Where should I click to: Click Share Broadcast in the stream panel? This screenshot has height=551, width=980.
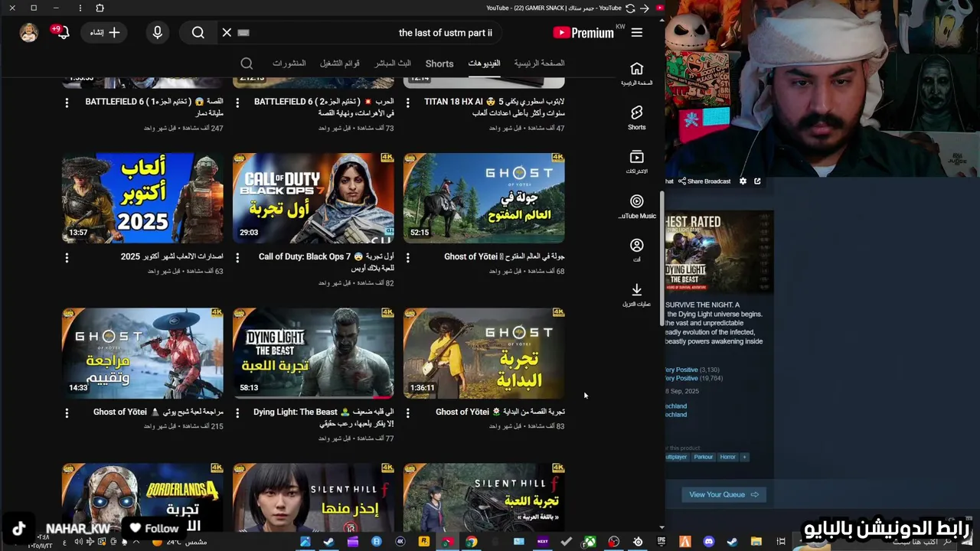point(704,181)
